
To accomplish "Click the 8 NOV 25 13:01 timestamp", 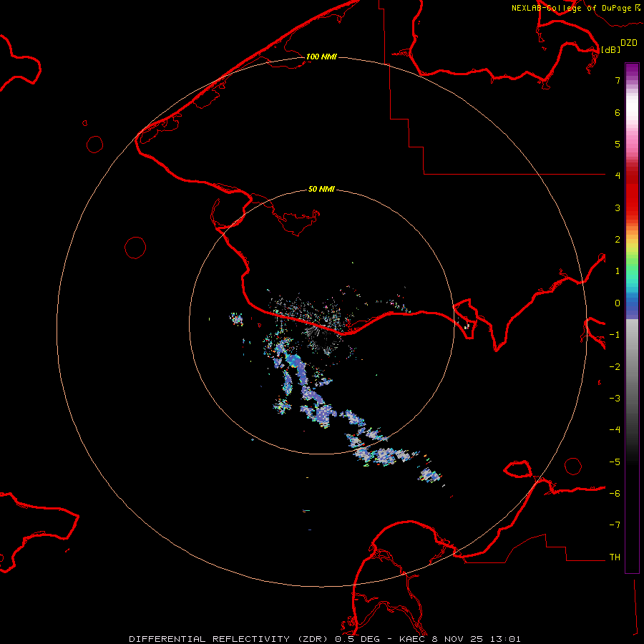I will 477,639.
